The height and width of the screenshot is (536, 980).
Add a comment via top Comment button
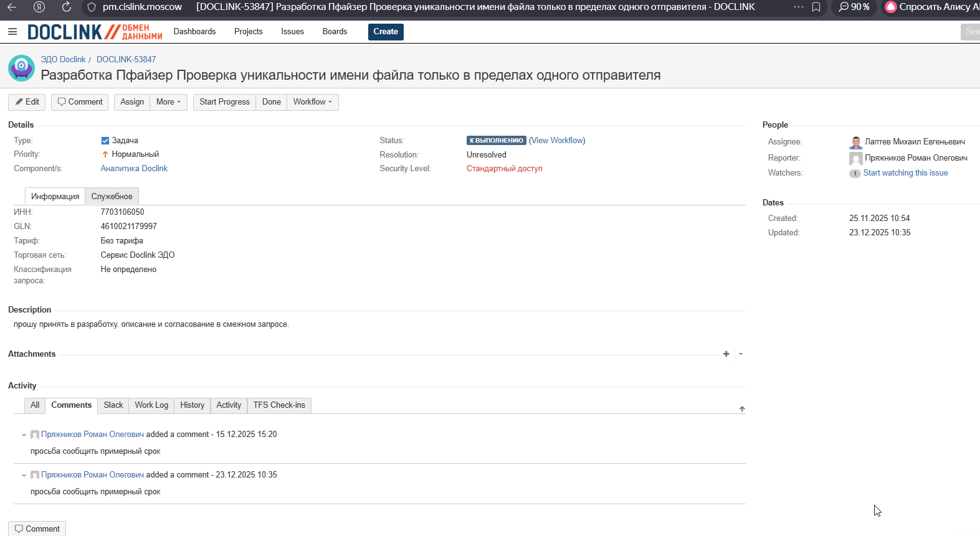[80, 102]
